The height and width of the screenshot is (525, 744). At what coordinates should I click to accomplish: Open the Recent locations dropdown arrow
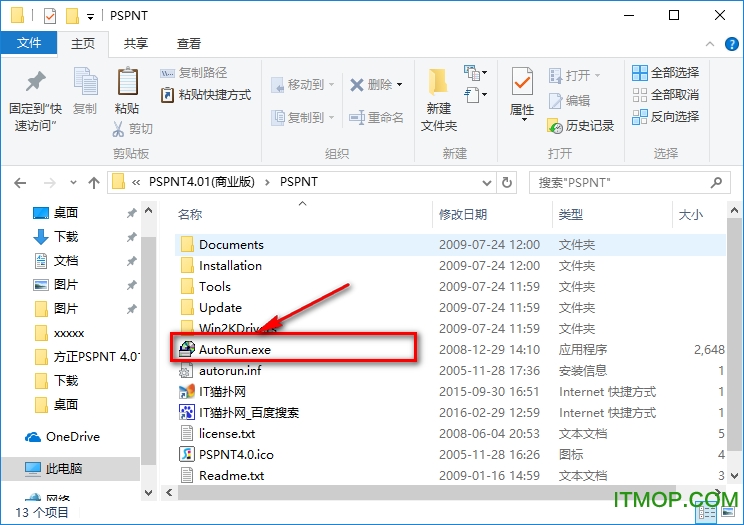coord(73,183)
